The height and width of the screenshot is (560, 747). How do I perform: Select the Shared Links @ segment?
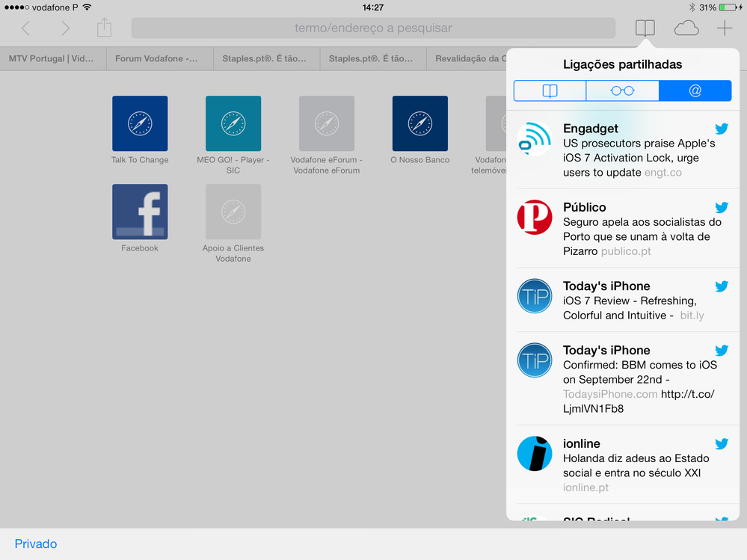point(695,90)
